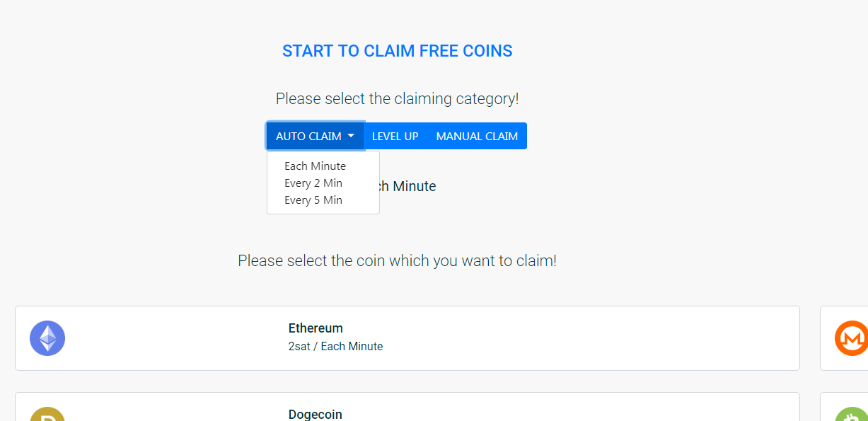868x421 pixels.
Task: Click the START TO CLAIM FREE COINS heading
Action: [x=398, y=51]
